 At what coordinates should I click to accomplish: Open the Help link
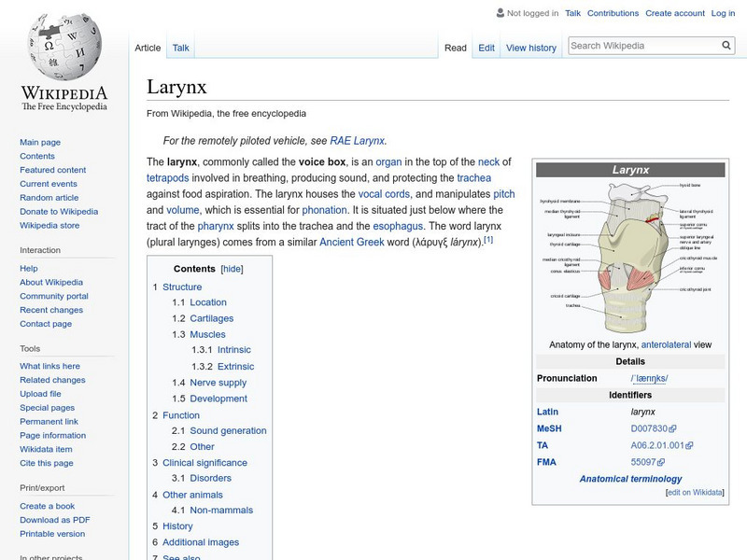29,268
